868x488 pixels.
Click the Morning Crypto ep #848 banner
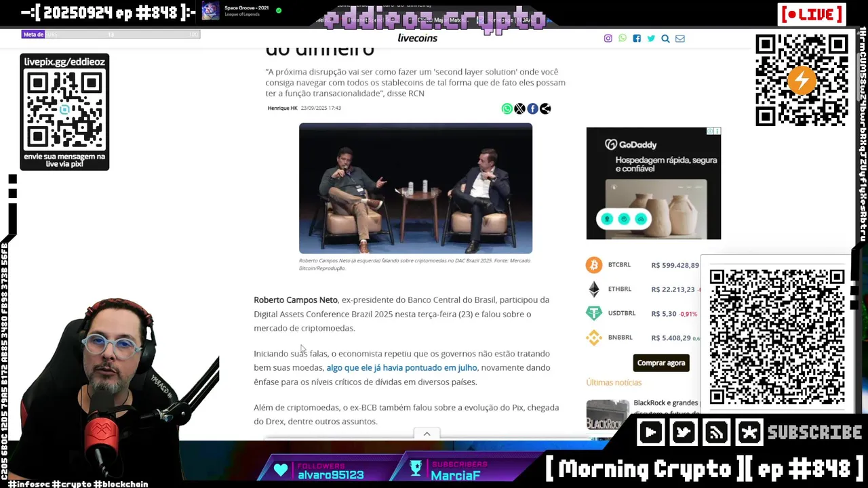click(705, 468)
